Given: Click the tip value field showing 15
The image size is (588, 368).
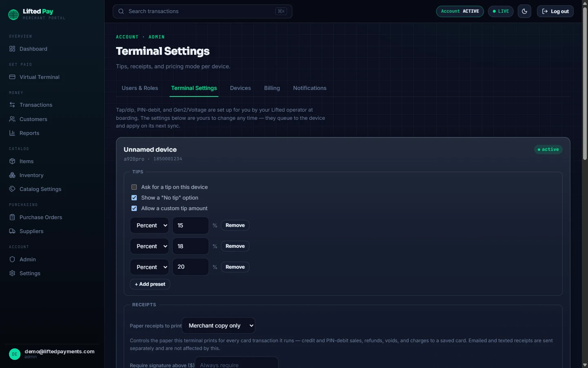Looking at the screenshot, I should tap(191, 225).
